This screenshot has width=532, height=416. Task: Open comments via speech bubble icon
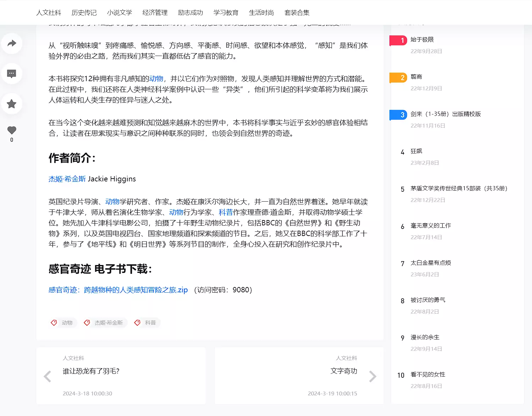[x=12, y=74]
